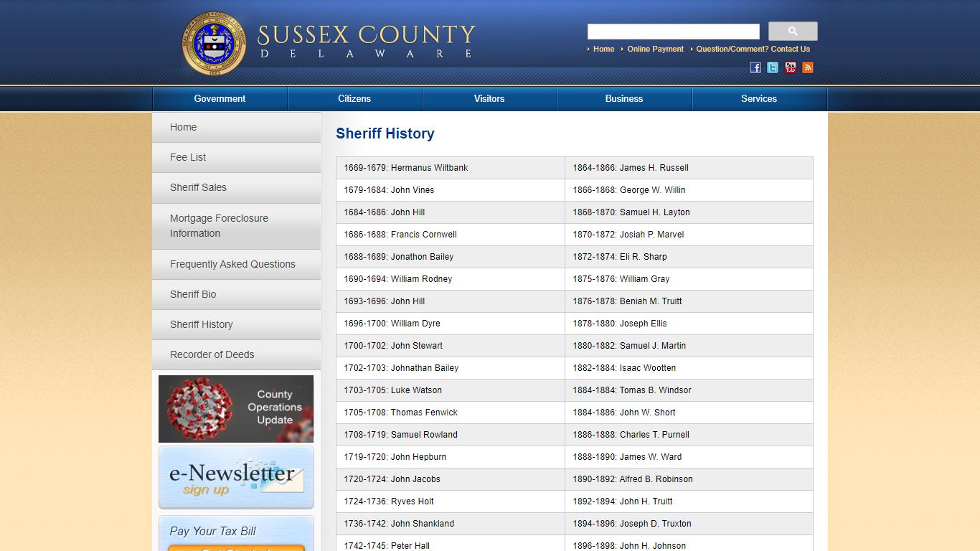Open the Pay Your Tax Bill banner
980x551 pixels.
click(236, 533)
